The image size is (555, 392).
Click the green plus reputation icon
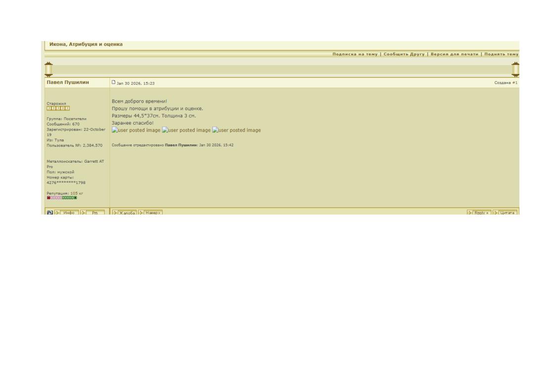pyautogui.click(x=75, y=198)
